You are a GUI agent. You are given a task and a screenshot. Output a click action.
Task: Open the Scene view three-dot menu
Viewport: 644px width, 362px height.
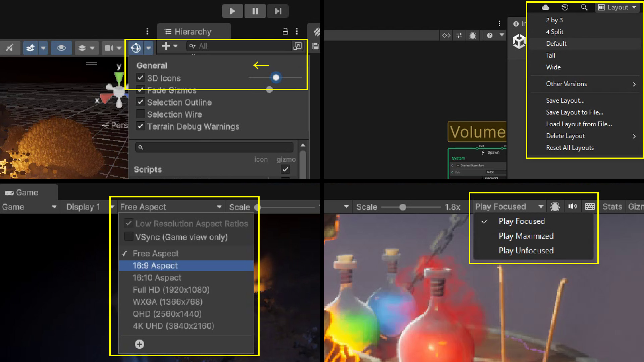point(147,31)
